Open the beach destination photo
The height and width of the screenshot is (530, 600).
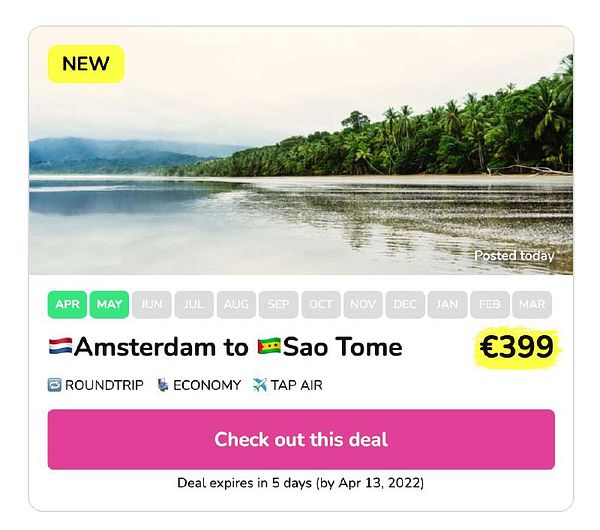click(300, 160)
